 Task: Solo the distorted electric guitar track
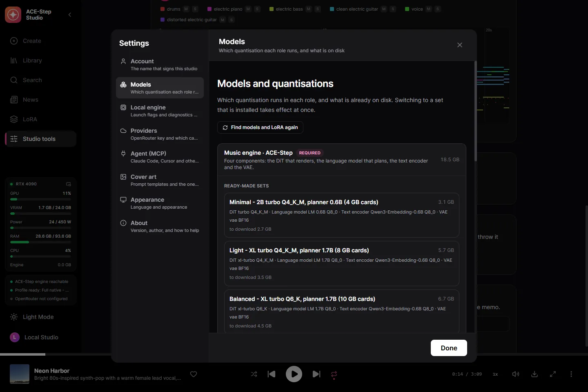232,20
